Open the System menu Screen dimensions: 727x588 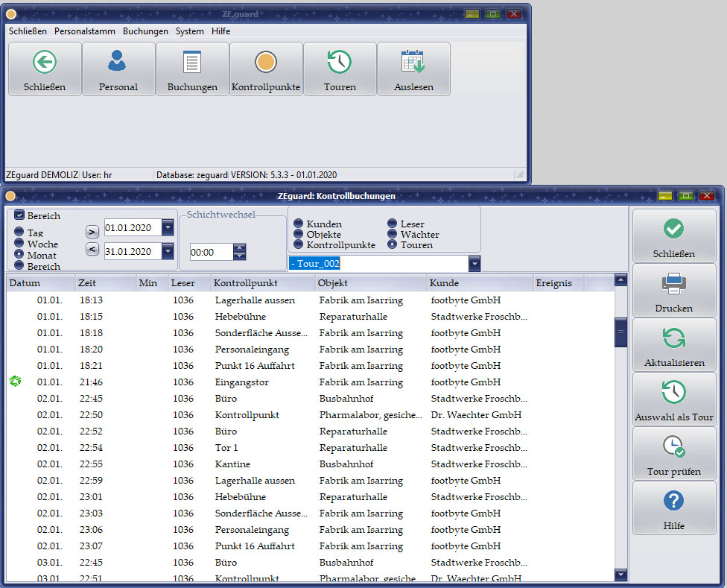[189, 31]
